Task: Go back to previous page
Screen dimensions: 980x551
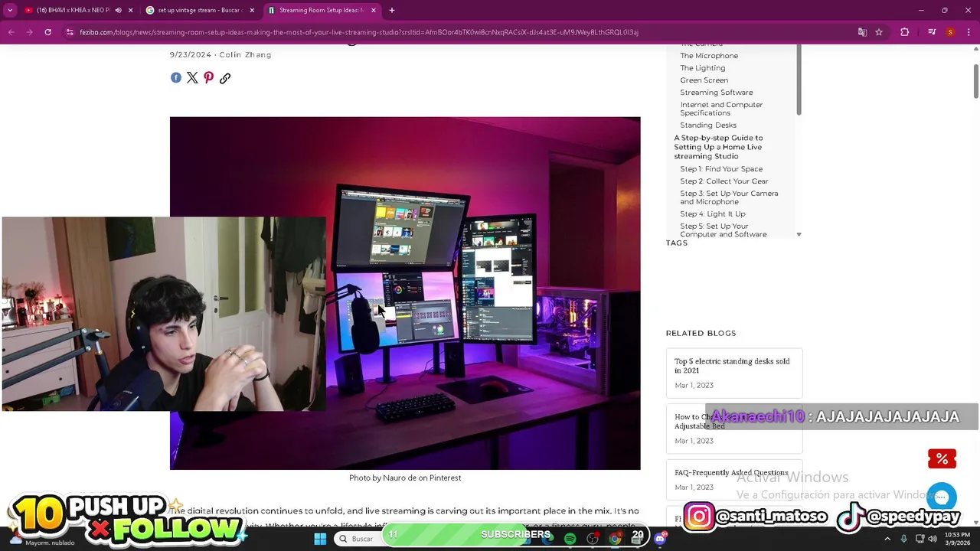Action: (x=11, y=32)
